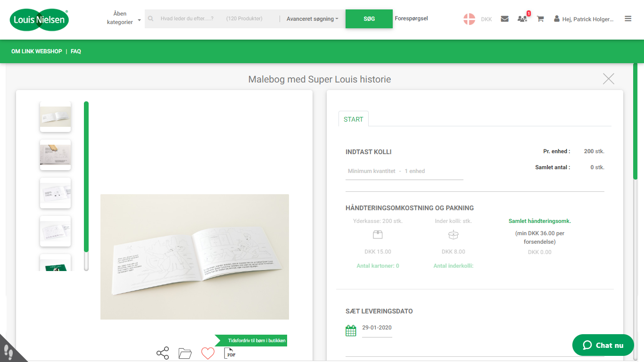Open the hamburger menu
644x362 pixels.
(x=628, y=19)
